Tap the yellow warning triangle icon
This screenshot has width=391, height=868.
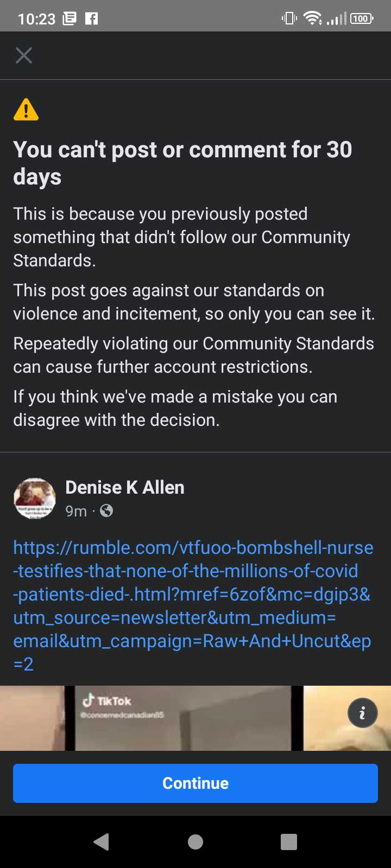coord(26,110)
